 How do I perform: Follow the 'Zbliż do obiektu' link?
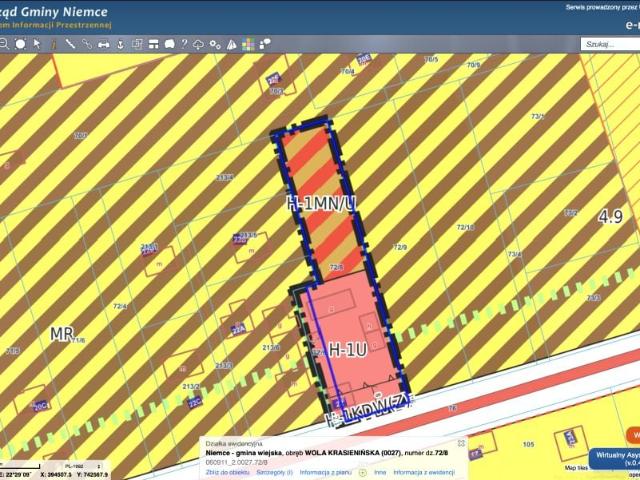tap(227, 472)
